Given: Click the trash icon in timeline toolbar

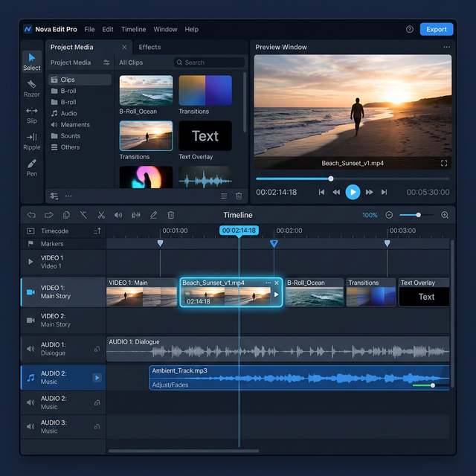Looking at the screenshot, I should (170, 215).
